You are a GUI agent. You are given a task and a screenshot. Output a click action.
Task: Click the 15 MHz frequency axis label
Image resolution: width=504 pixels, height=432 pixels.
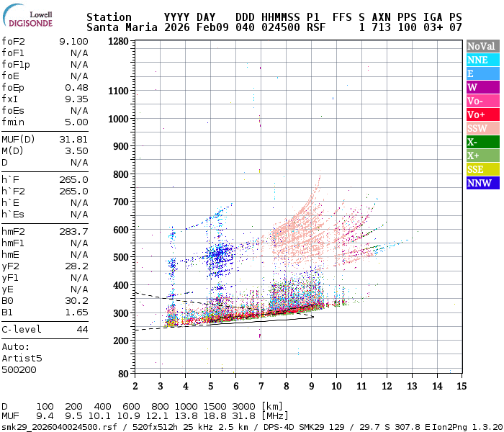click(x=462, y=386)
